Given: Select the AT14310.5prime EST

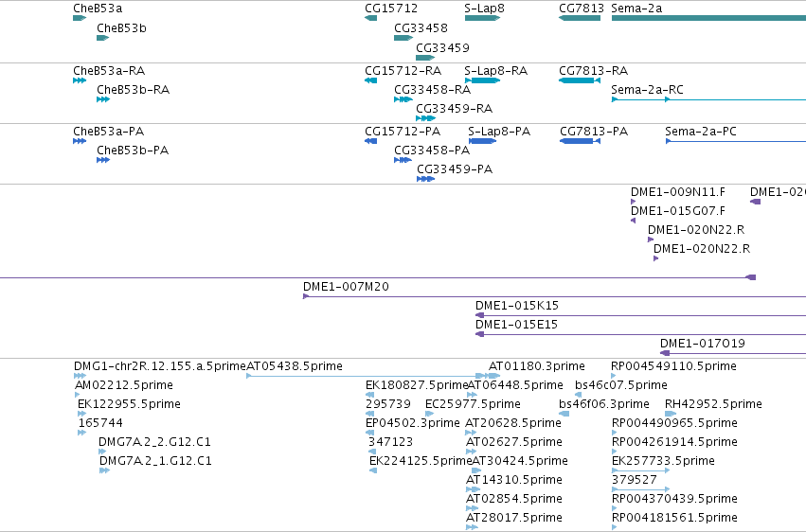Looking at the screenshot, I should pyautogui.click(x=473, y=489).
